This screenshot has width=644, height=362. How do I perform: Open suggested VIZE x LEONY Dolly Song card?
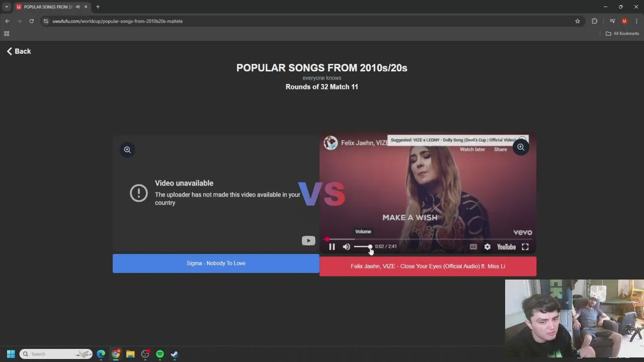(x=453, y=140)
